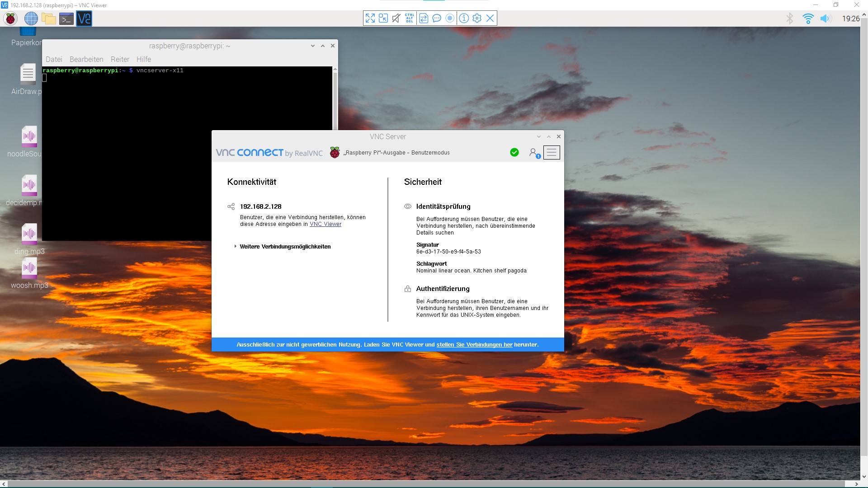Click the volume slider icon in the system tray

pyautogui.click(x=826, y=19)
